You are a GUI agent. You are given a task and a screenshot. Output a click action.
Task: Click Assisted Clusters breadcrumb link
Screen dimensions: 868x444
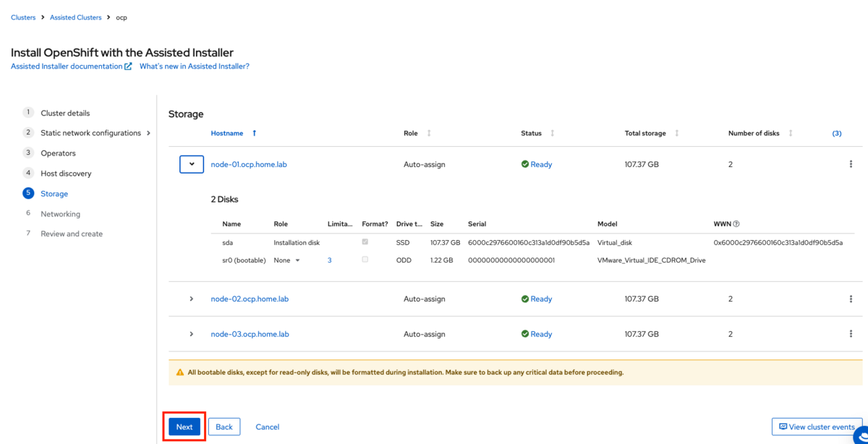76,17
